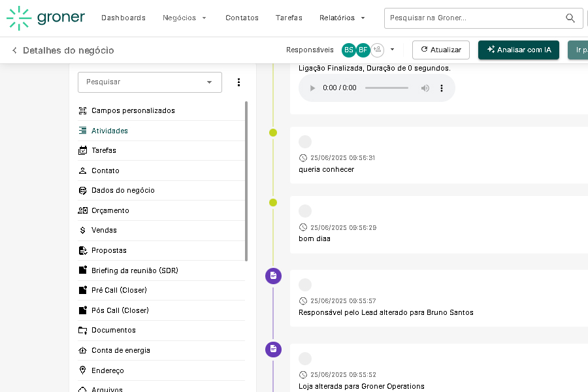Play the call recording audio
The height and width of the screenshot is (392, 588).
tap(312, 88)
